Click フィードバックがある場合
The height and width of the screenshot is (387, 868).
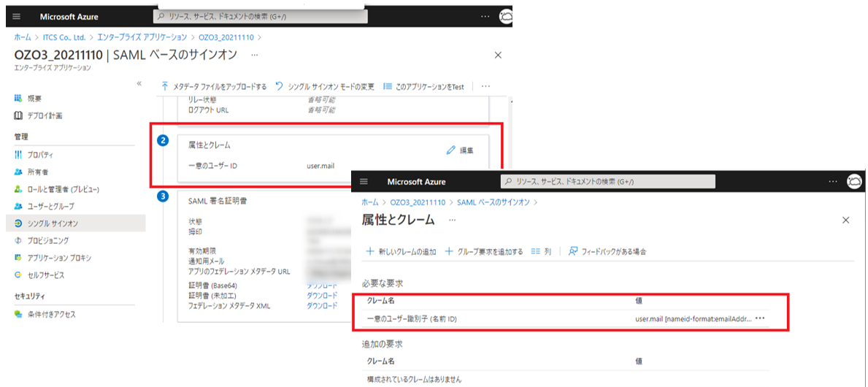(607, 251)
